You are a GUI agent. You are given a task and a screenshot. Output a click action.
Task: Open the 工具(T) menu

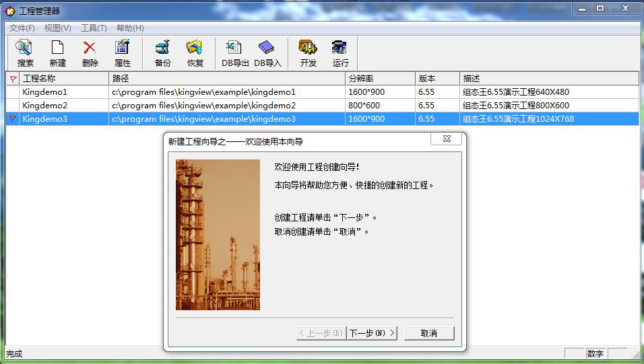click(x=94, y=28)
